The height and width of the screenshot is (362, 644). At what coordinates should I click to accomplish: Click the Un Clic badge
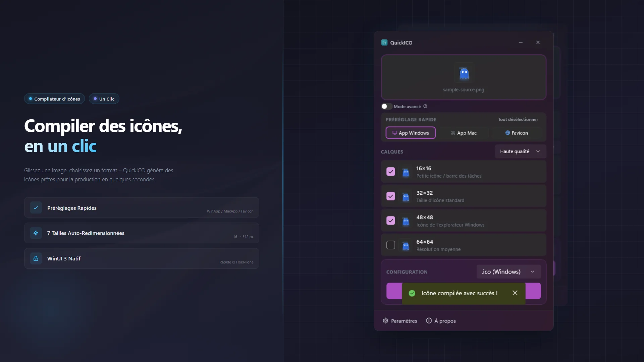[x=104, y=99]
